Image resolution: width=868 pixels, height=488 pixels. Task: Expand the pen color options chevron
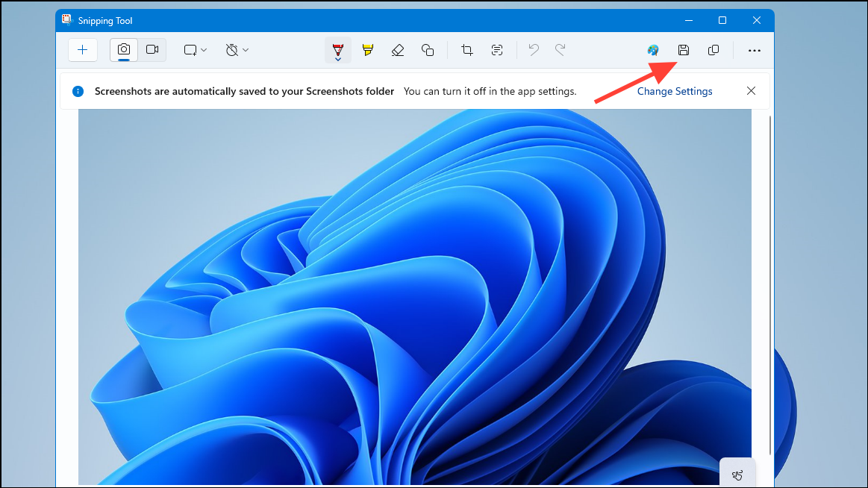coord(337,58)
